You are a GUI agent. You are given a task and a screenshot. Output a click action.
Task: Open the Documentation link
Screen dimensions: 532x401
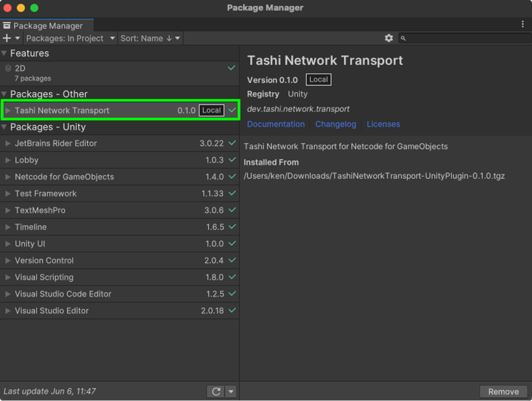[x=276, y=124]
